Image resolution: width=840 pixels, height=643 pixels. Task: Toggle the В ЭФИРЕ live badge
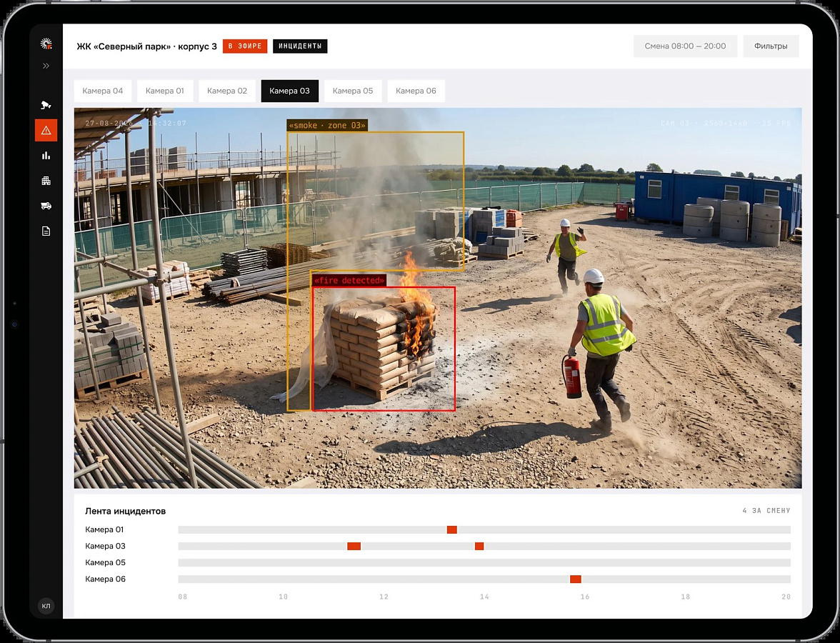pos(245,46)
